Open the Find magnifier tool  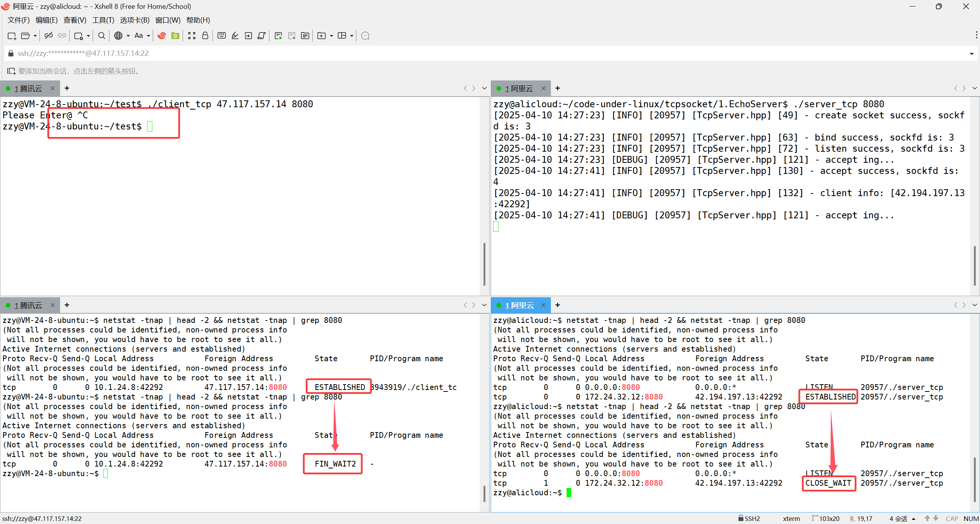click(101, 36)
